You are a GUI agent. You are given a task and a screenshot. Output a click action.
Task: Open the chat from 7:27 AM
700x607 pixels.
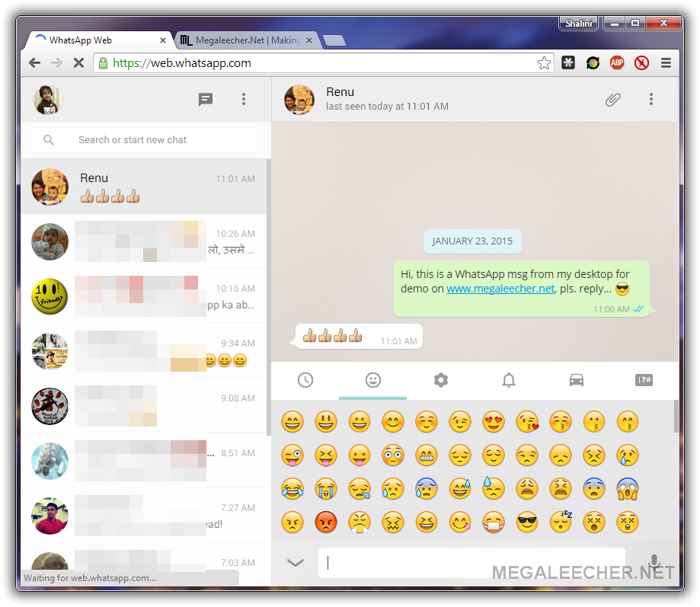[x=144, y=516]
